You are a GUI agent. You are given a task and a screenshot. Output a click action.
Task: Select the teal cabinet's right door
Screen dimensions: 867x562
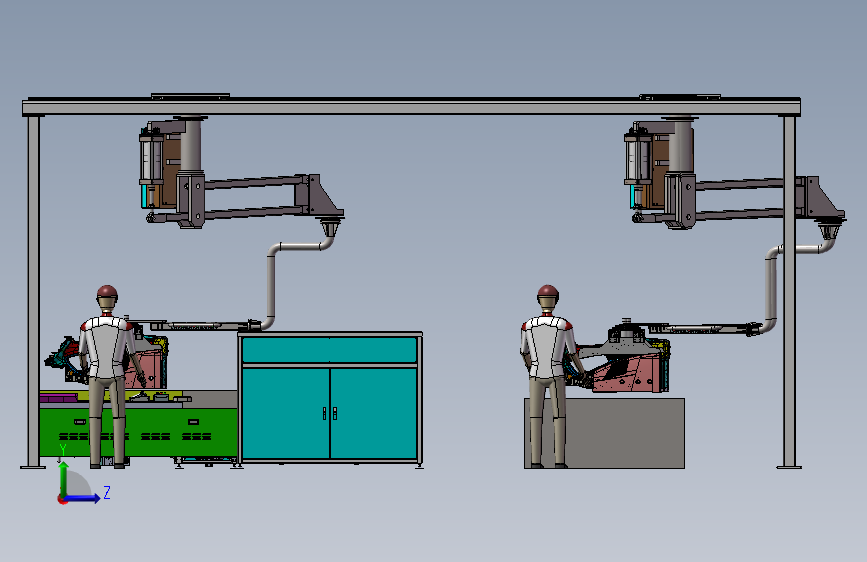[374, 413]
